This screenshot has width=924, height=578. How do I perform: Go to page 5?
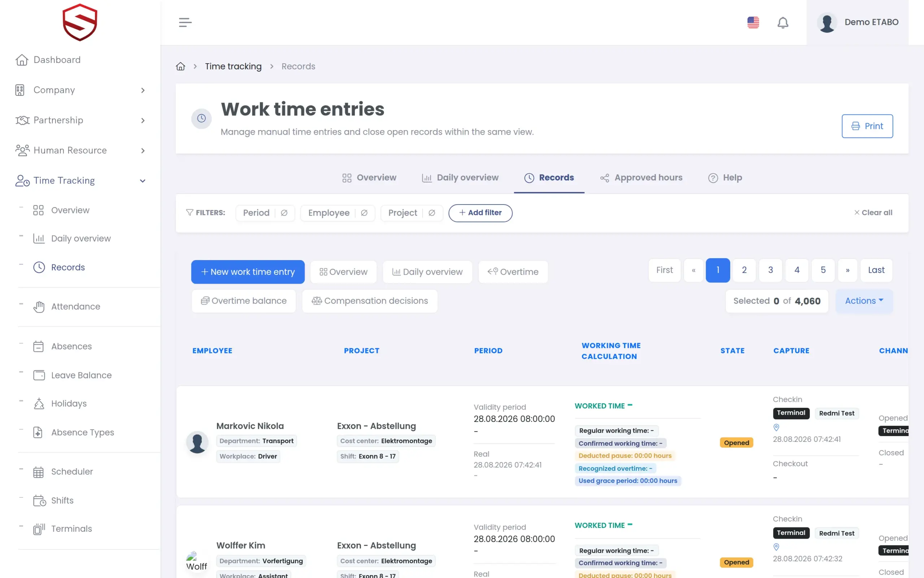click(823, 270)
